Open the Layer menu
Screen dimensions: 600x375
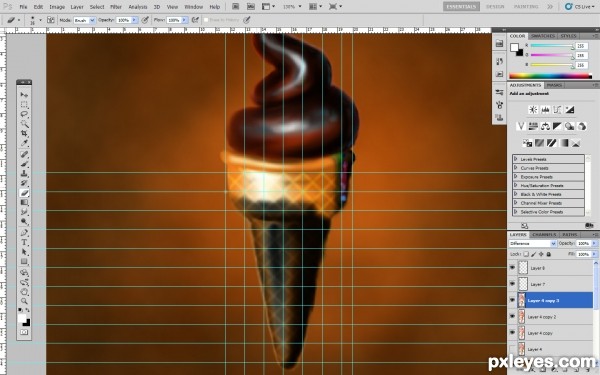(77, 7)
